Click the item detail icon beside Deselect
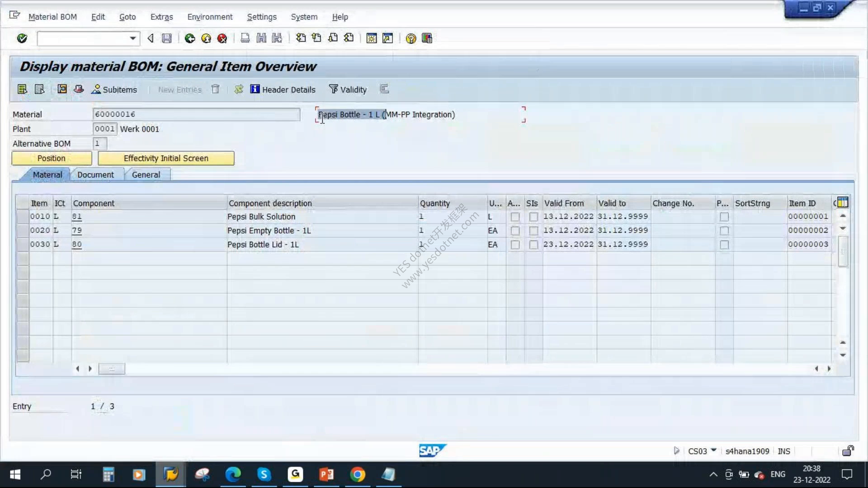Screen dimensions: 868x488 (x=62, y=89)
